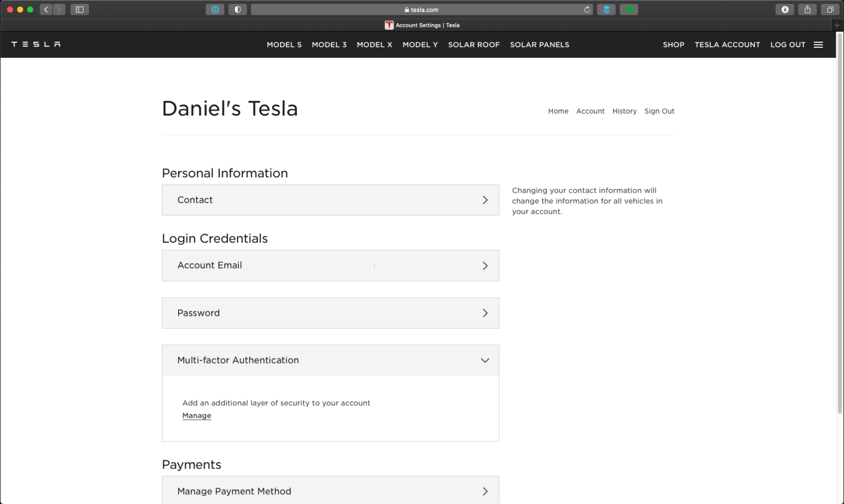Select the Solar Roof navigation item

point(473,44)
